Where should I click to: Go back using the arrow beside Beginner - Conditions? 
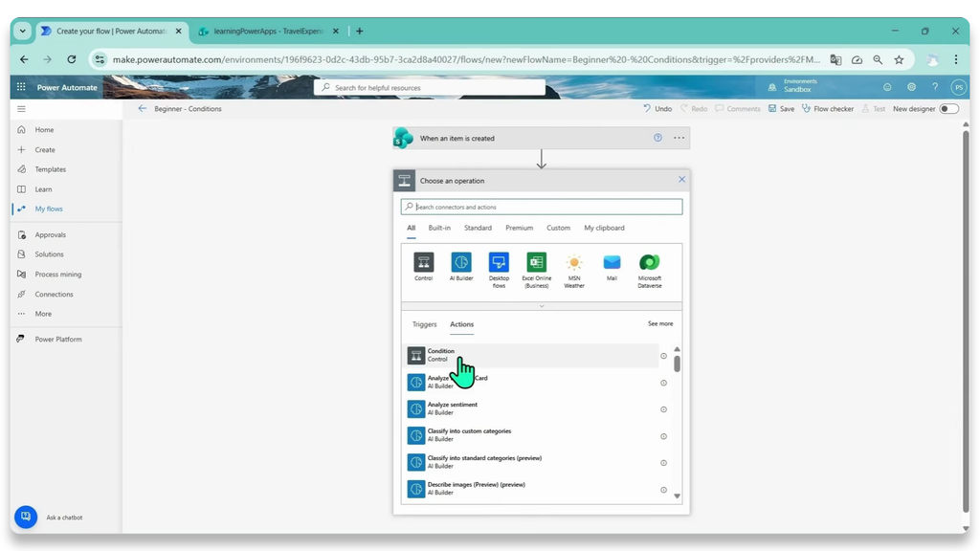coord(143,109)
